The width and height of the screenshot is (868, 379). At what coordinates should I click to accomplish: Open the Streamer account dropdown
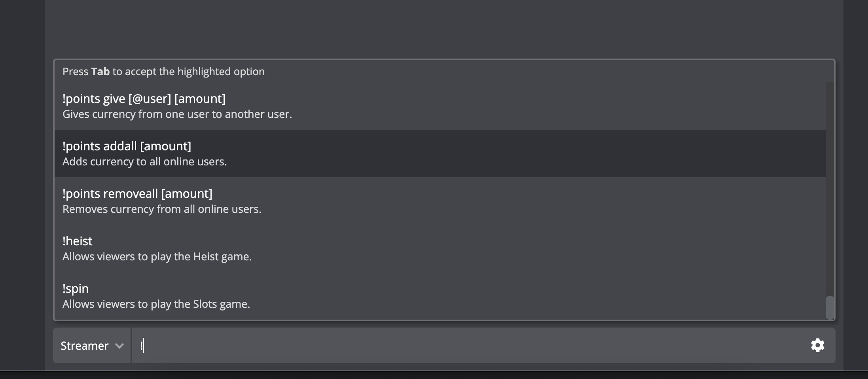91,345
